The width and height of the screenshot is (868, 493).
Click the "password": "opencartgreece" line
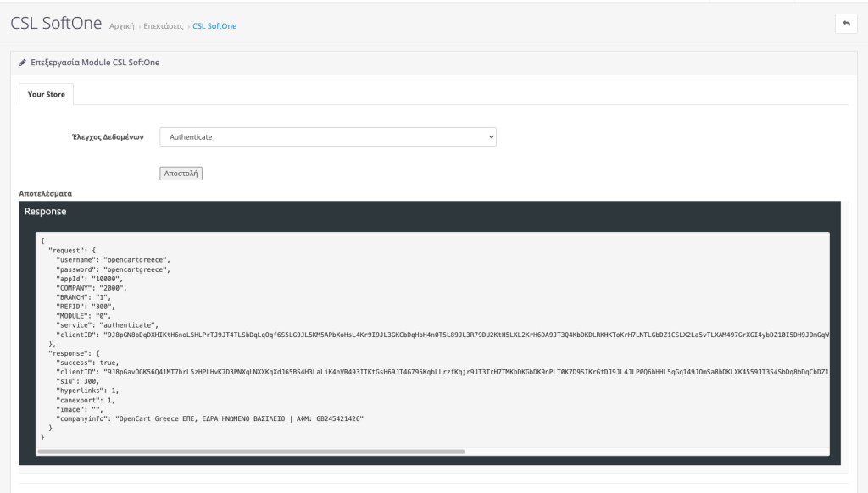coord(113,269)
